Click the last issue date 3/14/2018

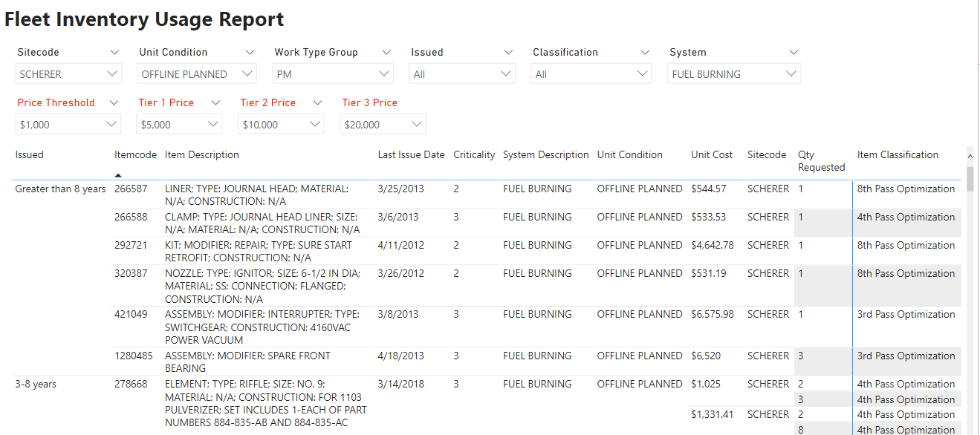point(400,385)
